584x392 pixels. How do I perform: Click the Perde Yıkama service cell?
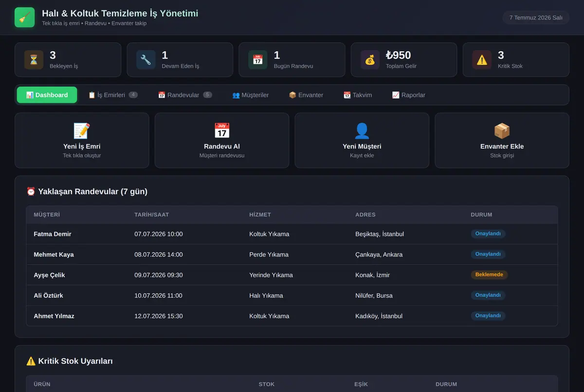269,254
